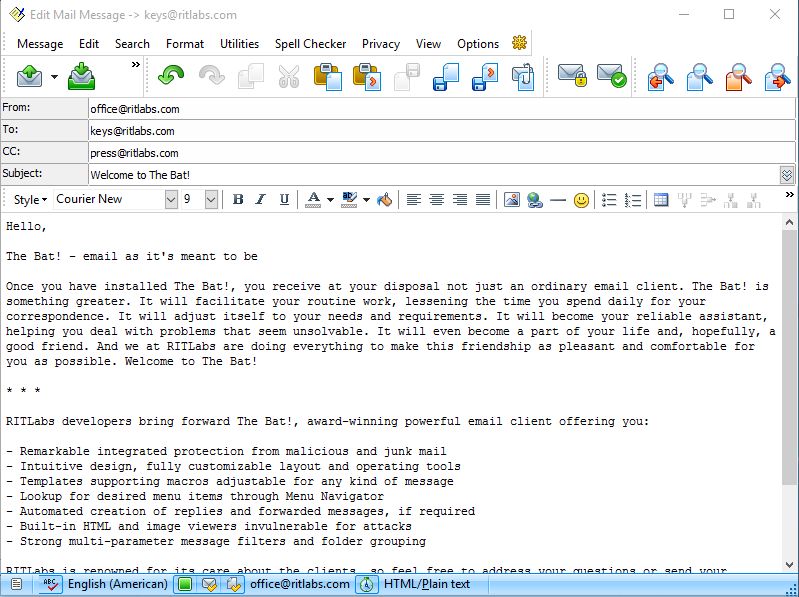Click the greyed Save document icon
Image resolution: width=799 pixels, height=597 pixels.
pos(407,76)
